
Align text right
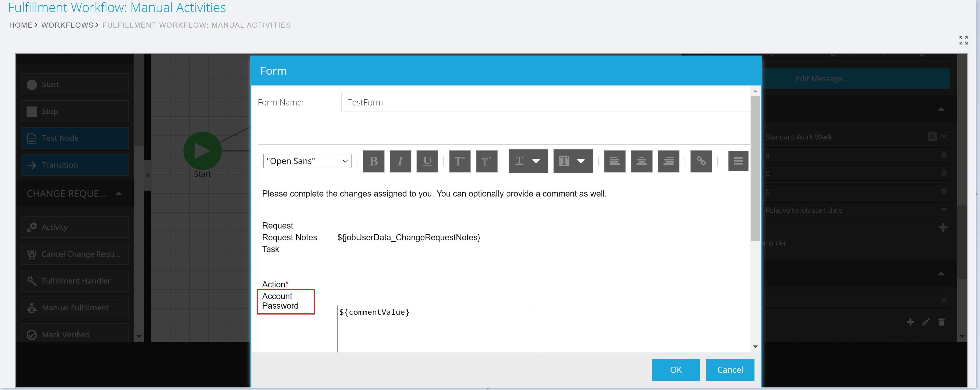coord(668,161)
